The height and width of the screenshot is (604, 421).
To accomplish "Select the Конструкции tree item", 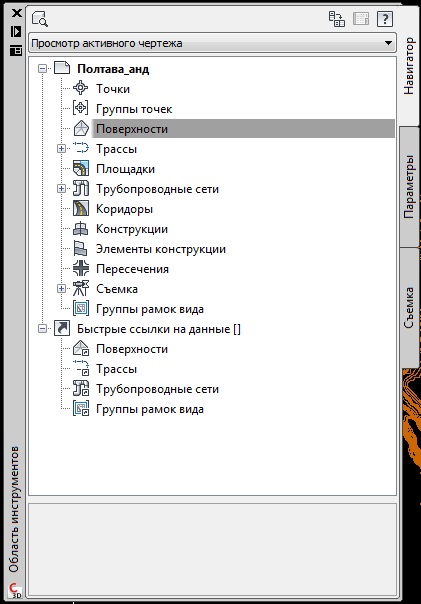I will coord(132,229).
